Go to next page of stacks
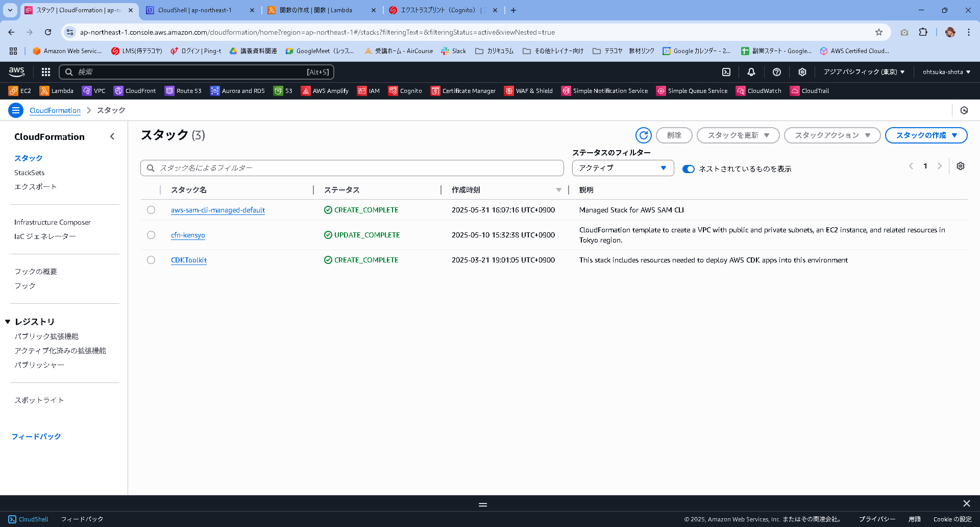The height and width of the screenshot is (527, 980). (x=940, y=166)
